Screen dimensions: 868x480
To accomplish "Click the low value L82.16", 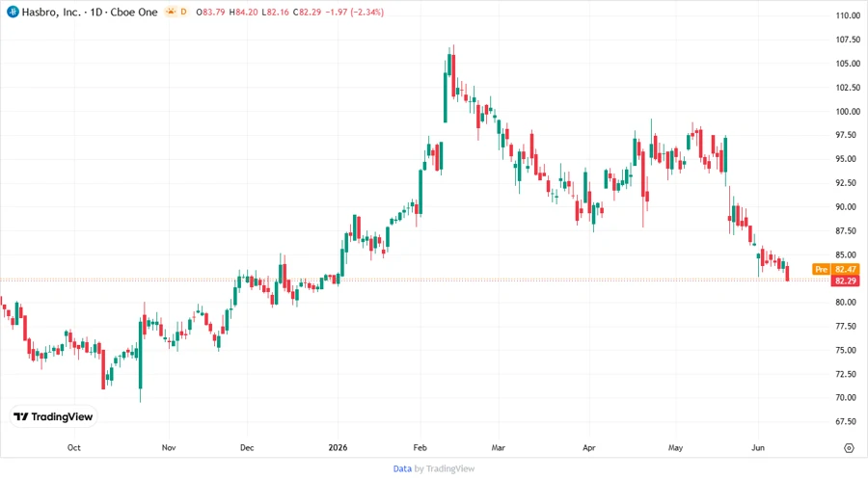I will [x=276, y=12].
